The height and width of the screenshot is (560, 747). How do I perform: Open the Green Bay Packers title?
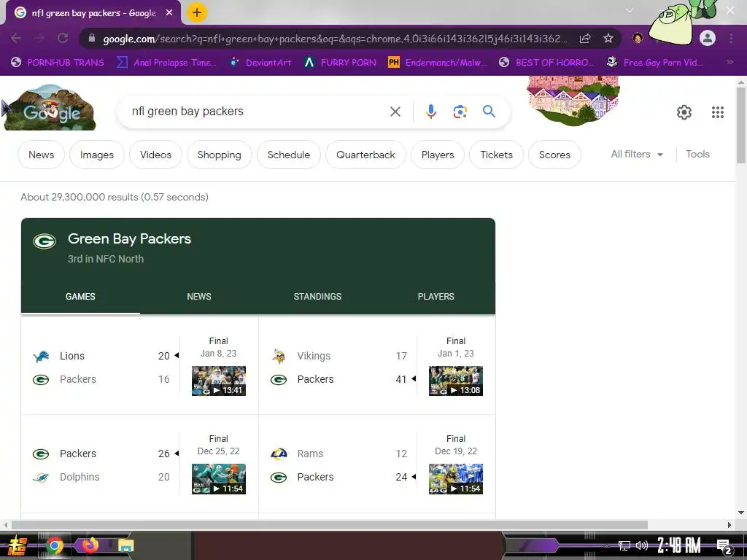click(x=130, y=238)
